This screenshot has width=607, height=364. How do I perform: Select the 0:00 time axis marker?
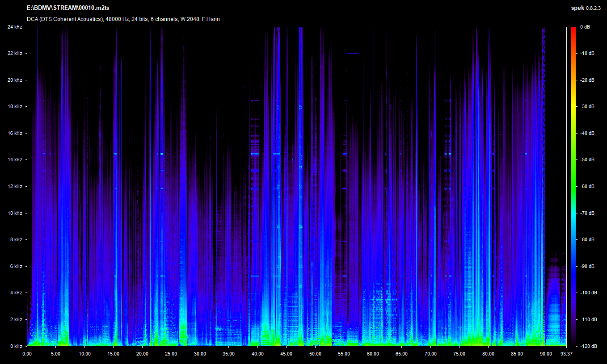(x=27, y=354)
